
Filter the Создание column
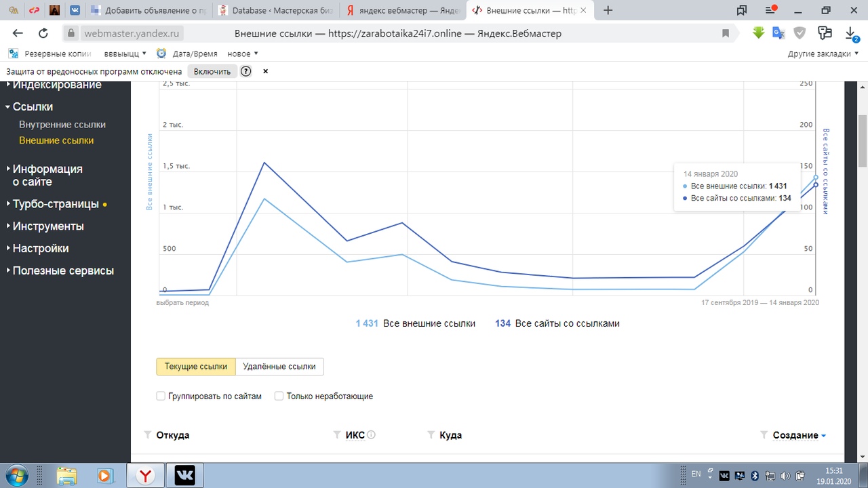764,435
